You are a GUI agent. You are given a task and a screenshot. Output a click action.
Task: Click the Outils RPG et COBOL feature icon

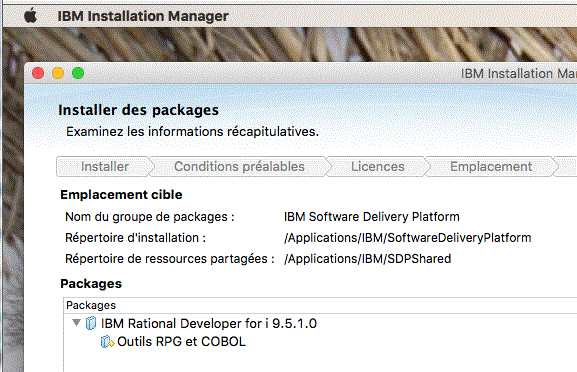[107, 342]
